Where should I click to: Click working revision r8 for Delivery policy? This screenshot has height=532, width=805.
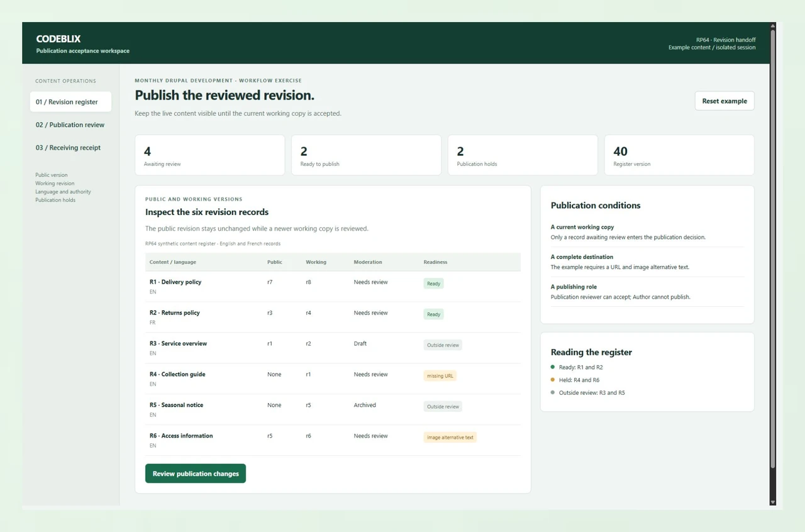coord(308,282)
